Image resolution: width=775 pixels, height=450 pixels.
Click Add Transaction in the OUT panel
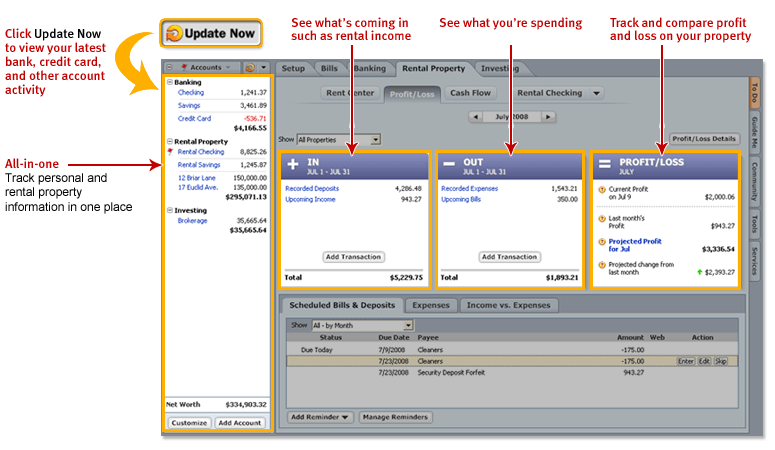(x=509, y=257)
